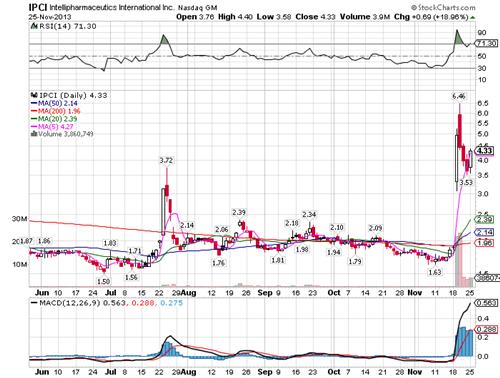Click the 1.94 October price label
The height and width of the screenshot is (378, 500).
pos(333,252)
